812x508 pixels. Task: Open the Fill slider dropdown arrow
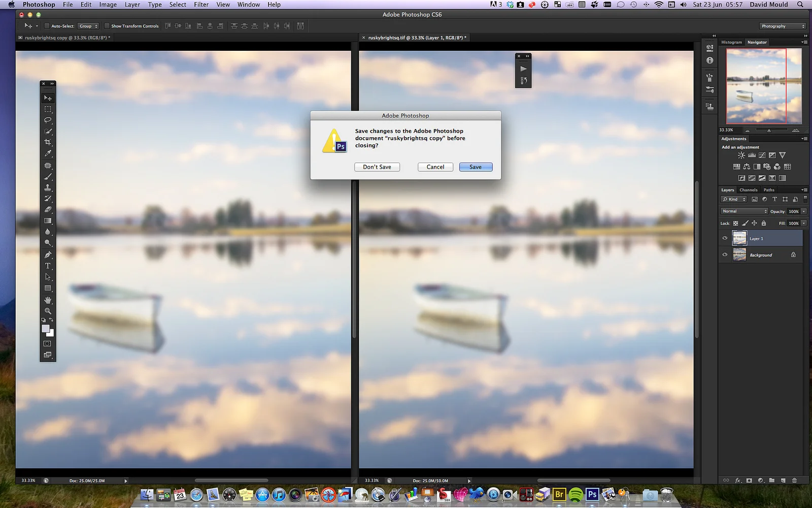804,223
